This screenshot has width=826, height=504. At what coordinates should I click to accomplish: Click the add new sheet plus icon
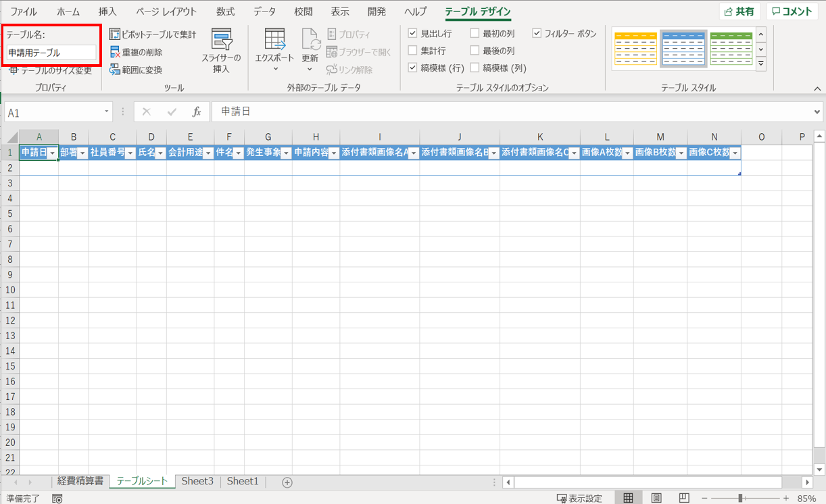(x=287, y=482)
